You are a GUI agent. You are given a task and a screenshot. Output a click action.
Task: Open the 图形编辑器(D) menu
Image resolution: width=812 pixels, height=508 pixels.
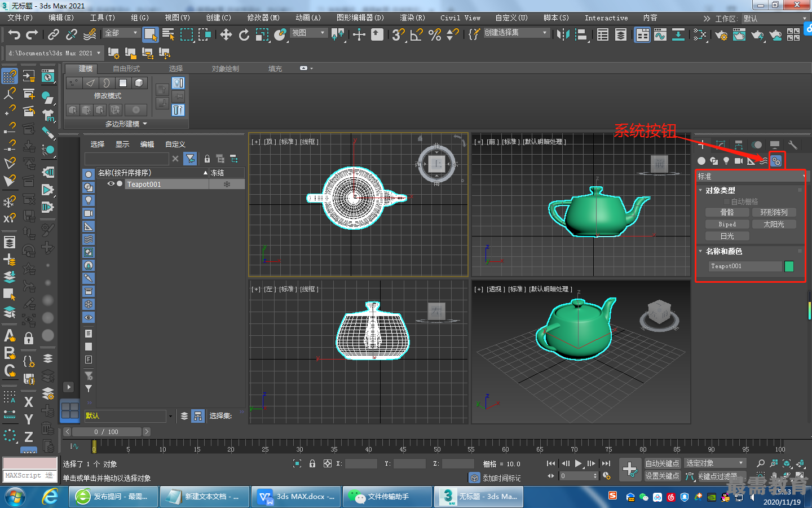pos(360,18)
